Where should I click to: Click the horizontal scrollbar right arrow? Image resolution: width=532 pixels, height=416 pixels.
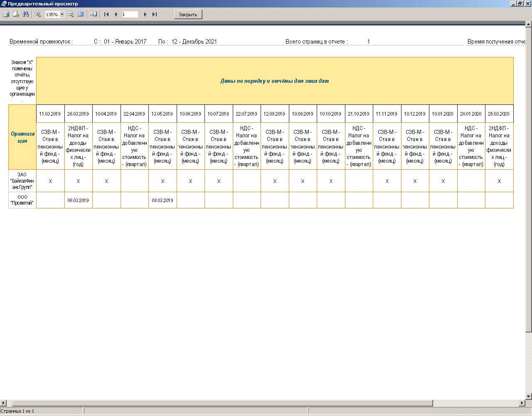click(522, 403)
